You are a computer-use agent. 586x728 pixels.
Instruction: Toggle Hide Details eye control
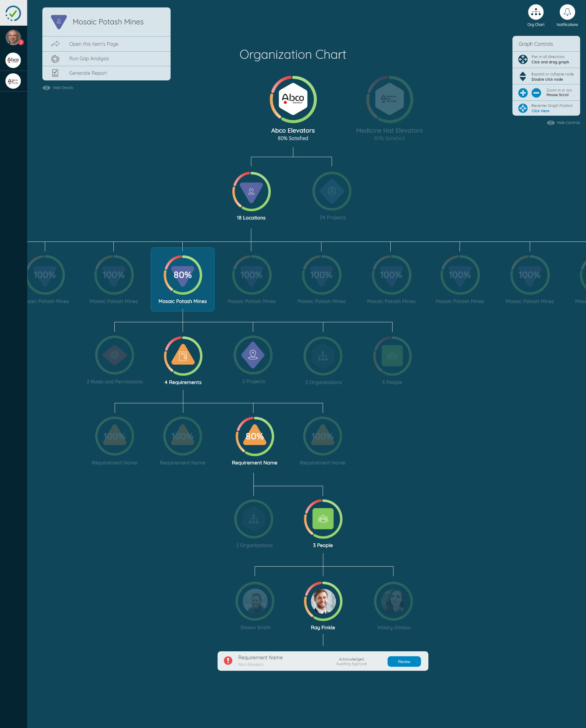[x=58, y=88]
